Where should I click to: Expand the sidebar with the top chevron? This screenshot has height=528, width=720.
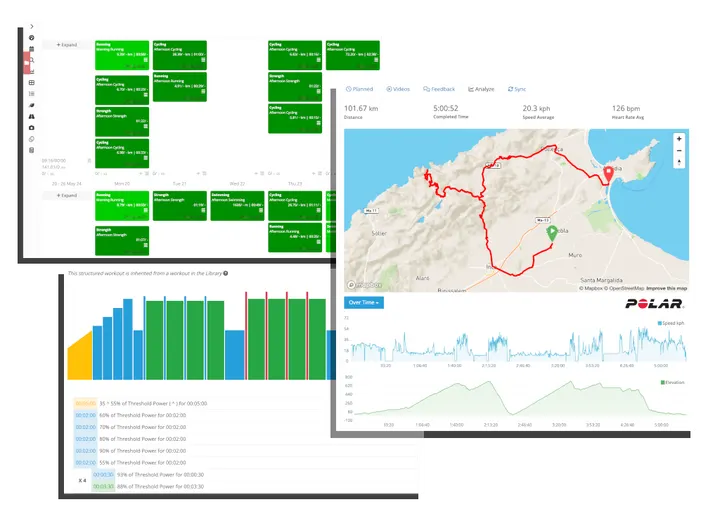pos(32,27)
